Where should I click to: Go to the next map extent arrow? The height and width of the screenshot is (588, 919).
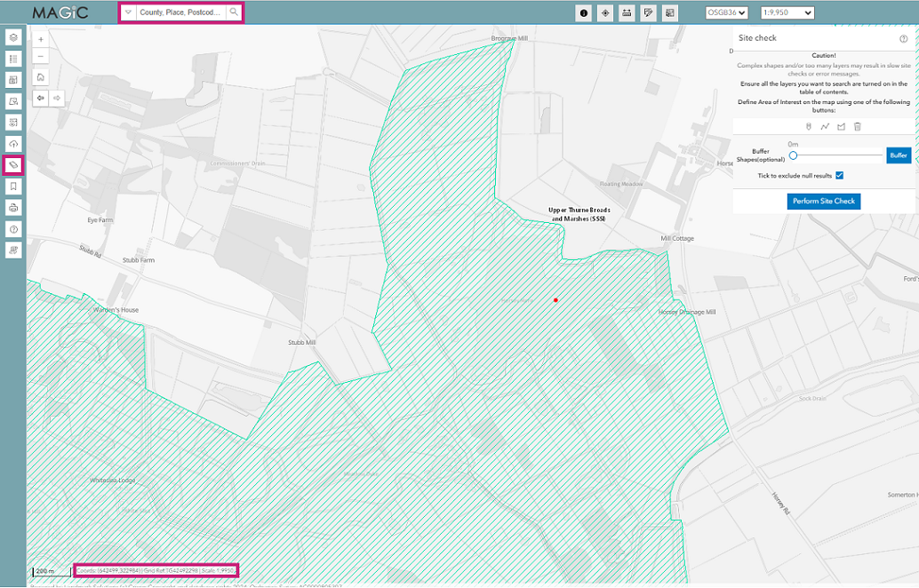coord(57,99)
